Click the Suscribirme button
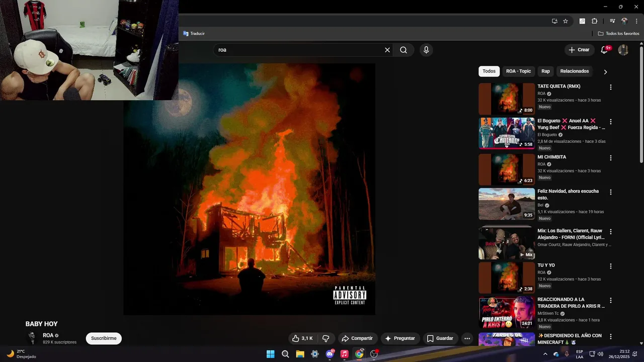Screen dimensions: 644x362 point(104,338)
